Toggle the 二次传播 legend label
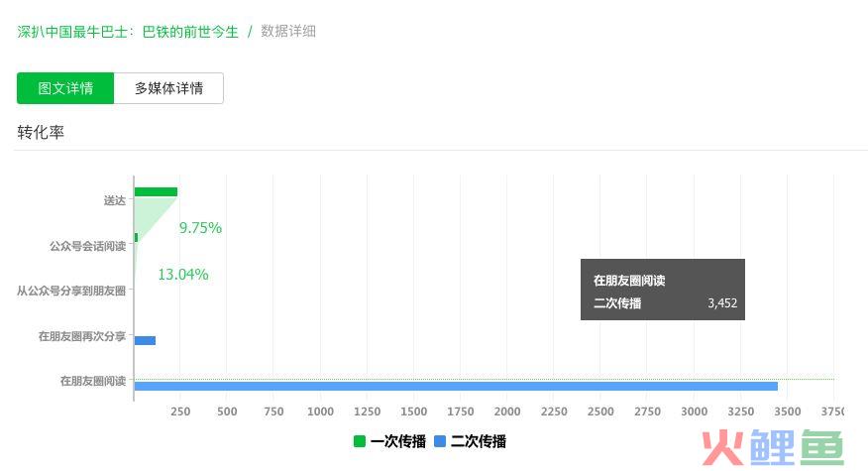 coord(479,441)
